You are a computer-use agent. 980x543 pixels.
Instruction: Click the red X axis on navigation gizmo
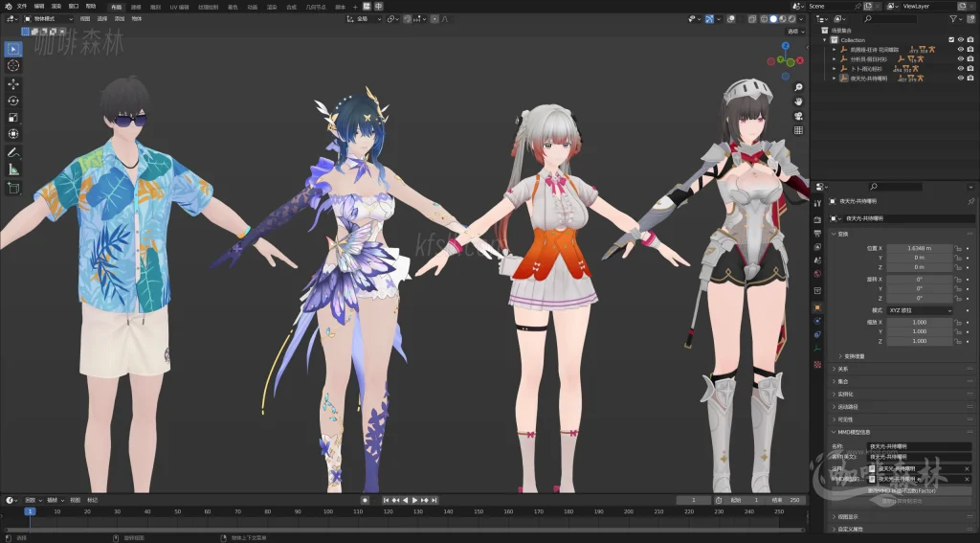point(800,60)
